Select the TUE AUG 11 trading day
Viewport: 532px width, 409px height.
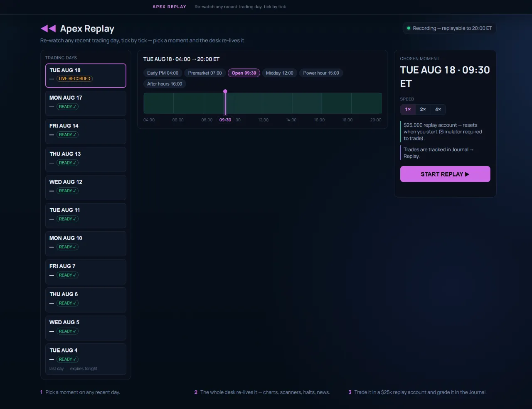click(x=86, y=216)
